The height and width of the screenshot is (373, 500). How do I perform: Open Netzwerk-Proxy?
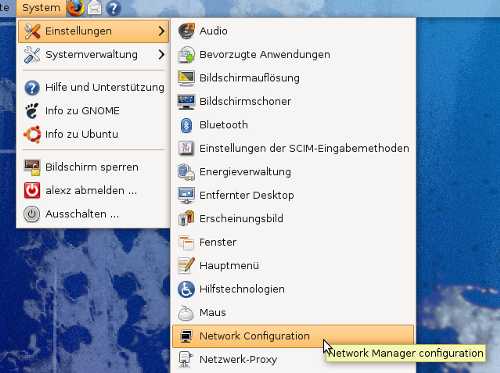[293, 360]
